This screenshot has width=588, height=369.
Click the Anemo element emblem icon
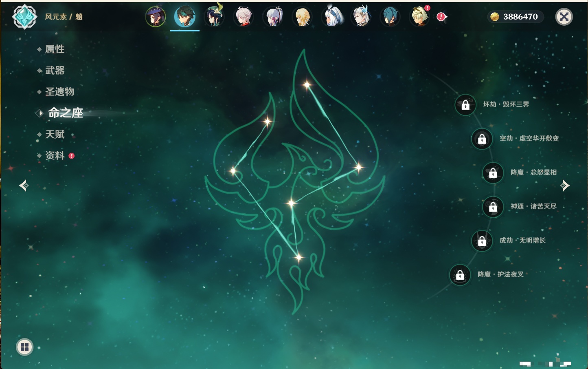click(x=25, y=17)
